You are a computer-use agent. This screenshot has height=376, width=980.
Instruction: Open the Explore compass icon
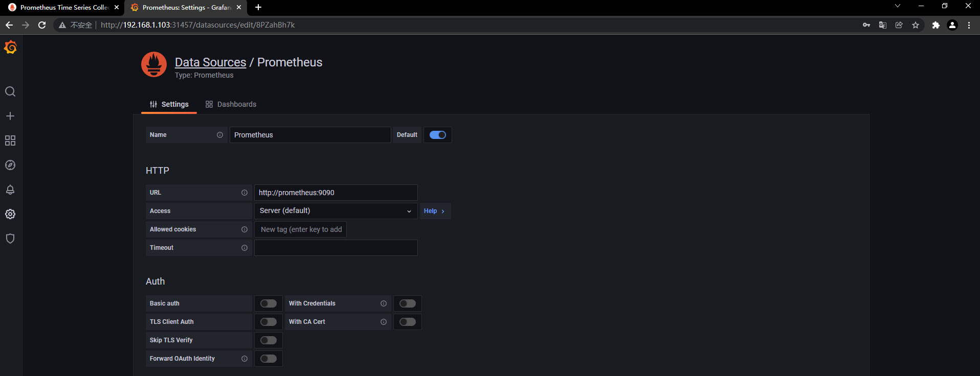coord(10,165)
